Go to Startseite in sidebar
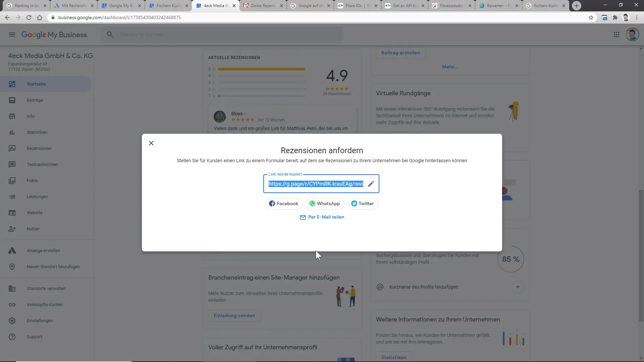Image resolution: width=644 pixels, height=362 pixels. tap(45, 84)
